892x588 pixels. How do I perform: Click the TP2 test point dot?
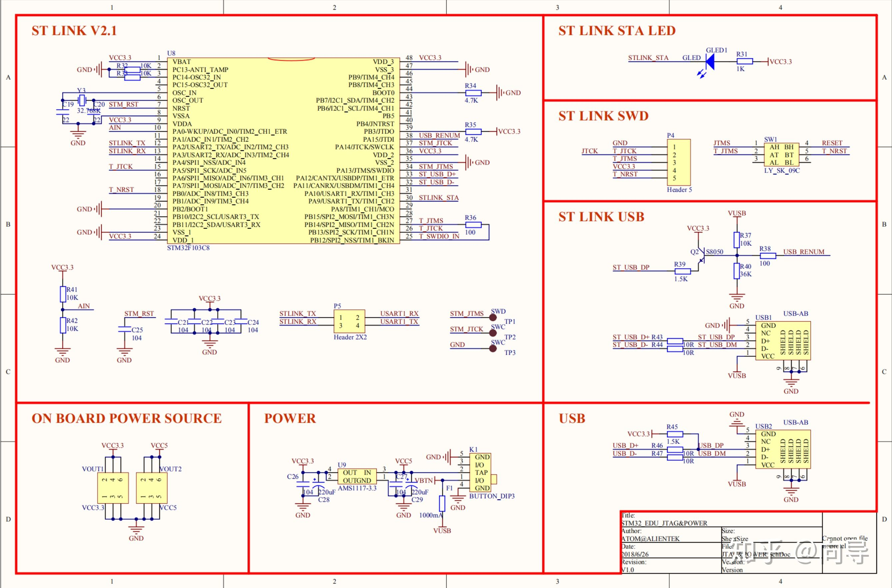493,333
